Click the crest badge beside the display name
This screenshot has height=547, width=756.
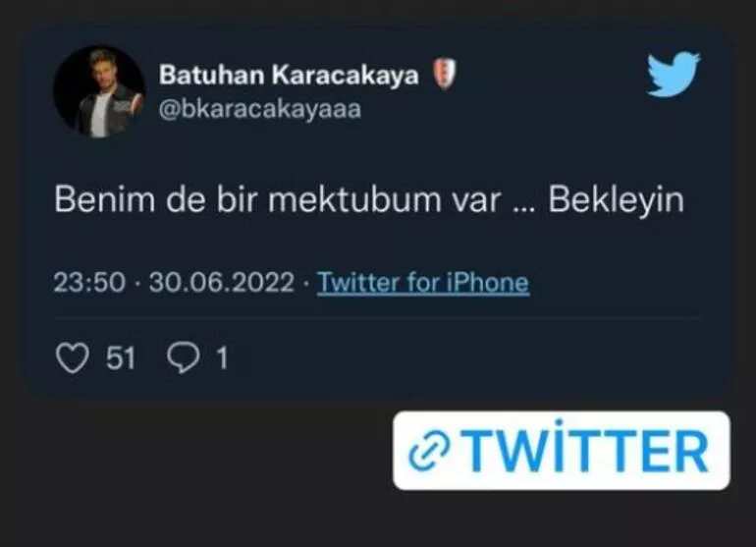(x=444, y=75)
